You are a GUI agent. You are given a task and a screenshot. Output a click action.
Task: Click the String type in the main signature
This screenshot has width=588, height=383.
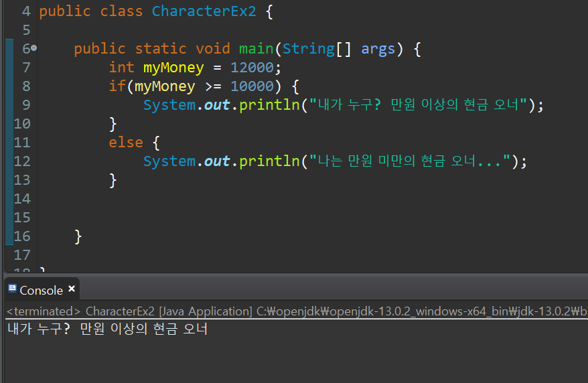coord(308,49)
